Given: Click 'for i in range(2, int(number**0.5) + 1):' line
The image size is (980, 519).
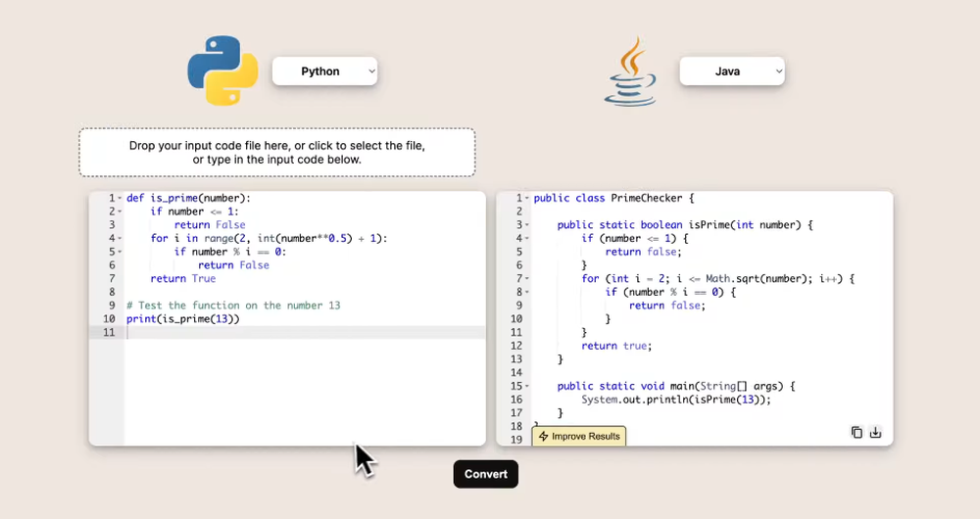Looking at the screenshot, I should pos(269,239).
